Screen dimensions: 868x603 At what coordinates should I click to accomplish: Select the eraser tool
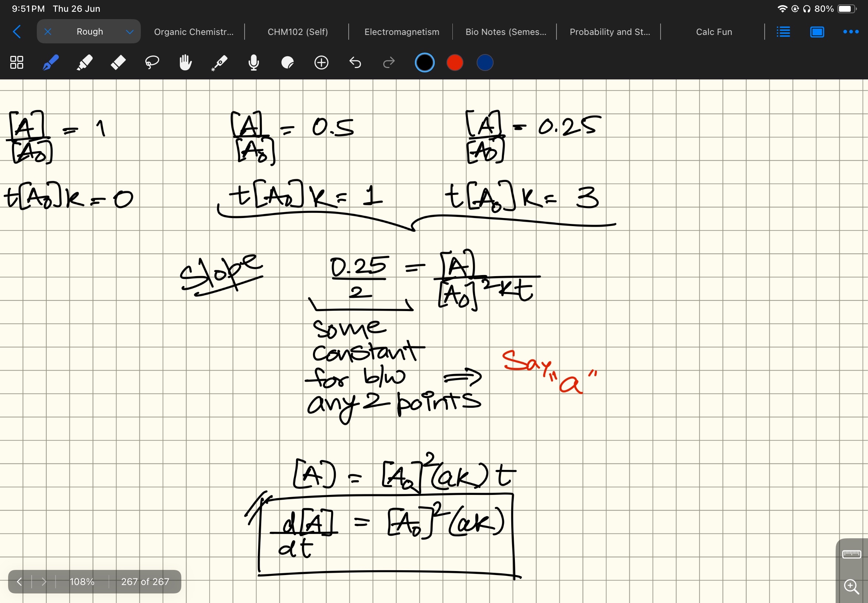118,63
